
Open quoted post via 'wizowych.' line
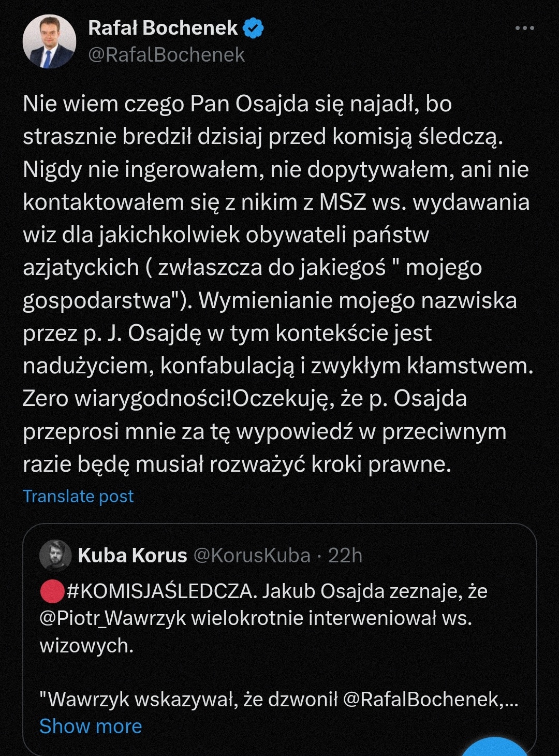pos(86,646)
